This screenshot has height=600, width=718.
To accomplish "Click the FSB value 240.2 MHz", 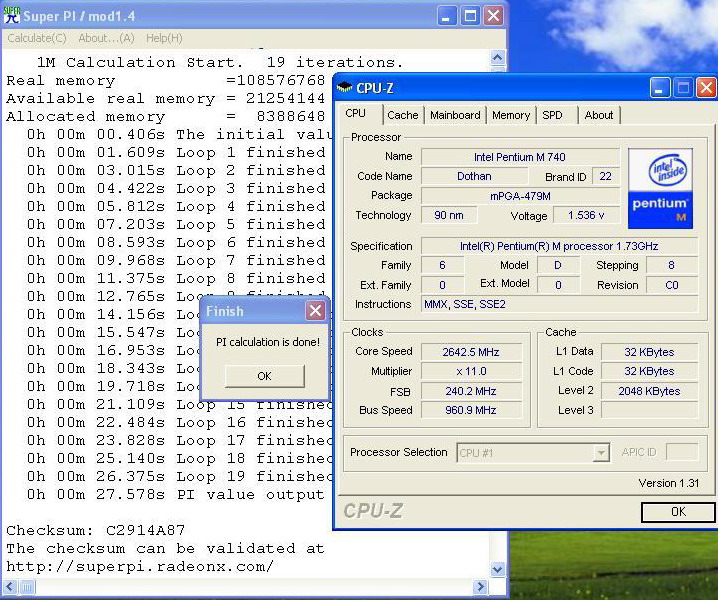I will 471,391.
